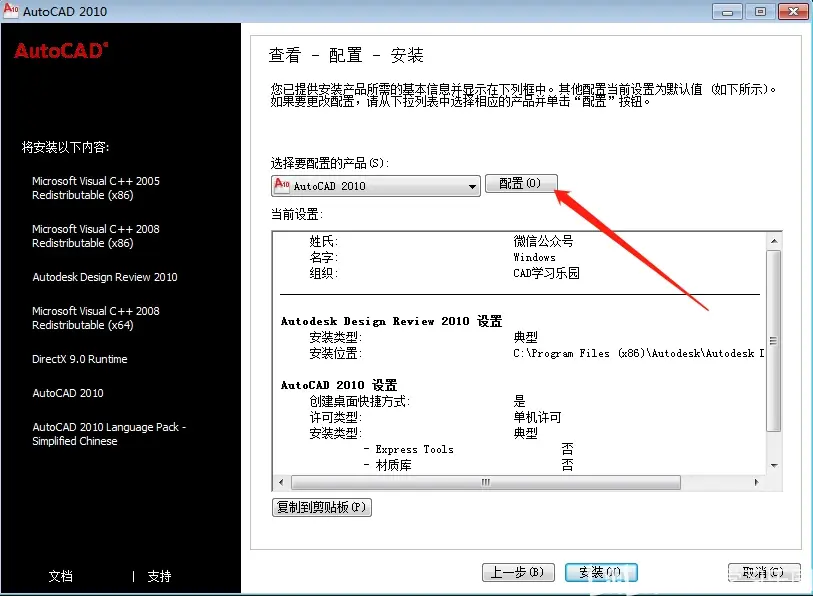Click the 创建桌面快捷方式 setting row
The image size is (813, 596).
pos(417,401)
